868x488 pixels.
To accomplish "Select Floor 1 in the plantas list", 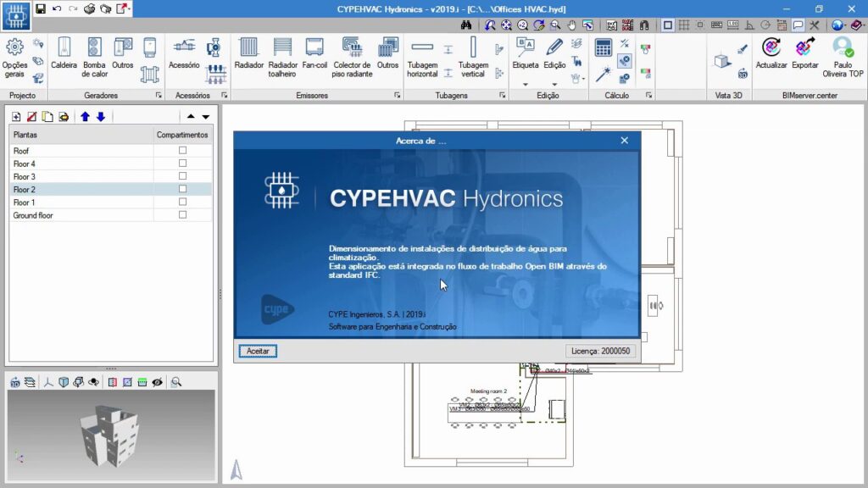I will coord(25,202).
